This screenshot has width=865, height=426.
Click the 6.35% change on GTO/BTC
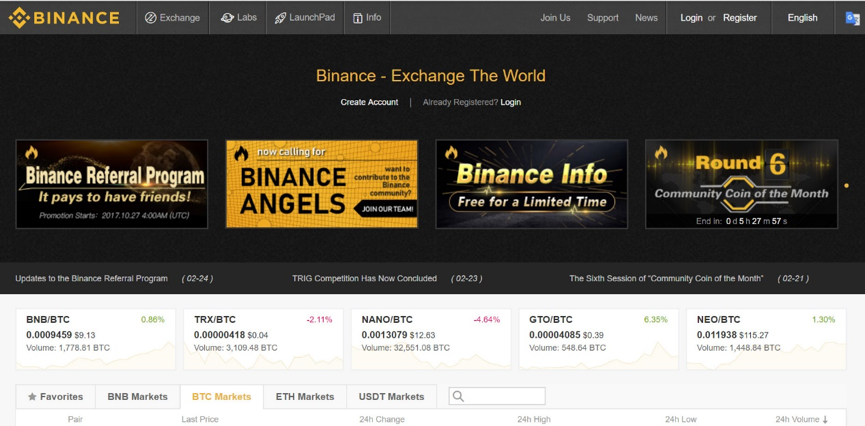point(655,320)
